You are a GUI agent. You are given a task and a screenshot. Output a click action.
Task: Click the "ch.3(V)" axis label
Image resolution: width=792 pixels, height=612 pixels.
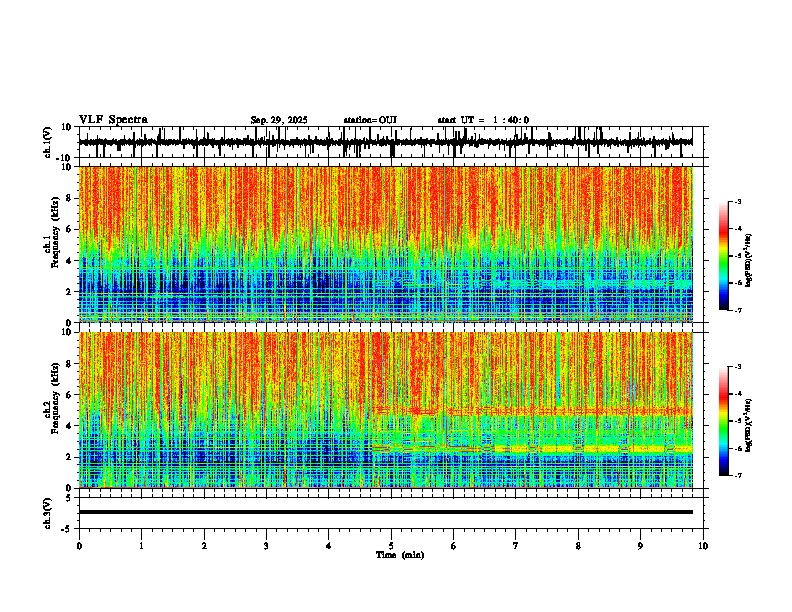[47, 513]
